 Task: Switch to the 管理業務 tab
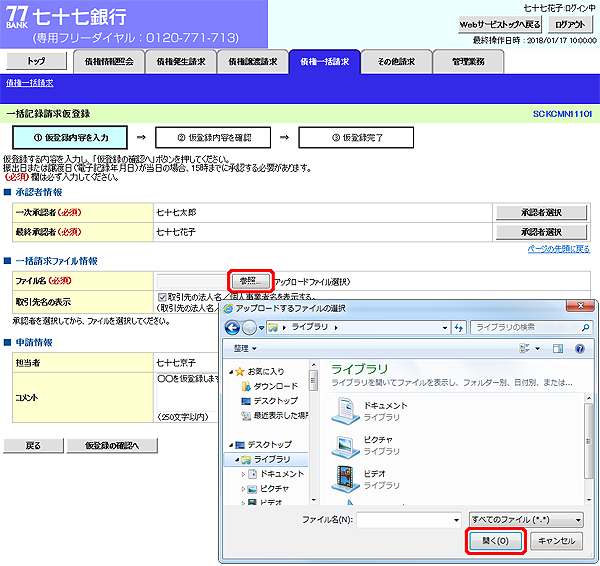[467, 62]
